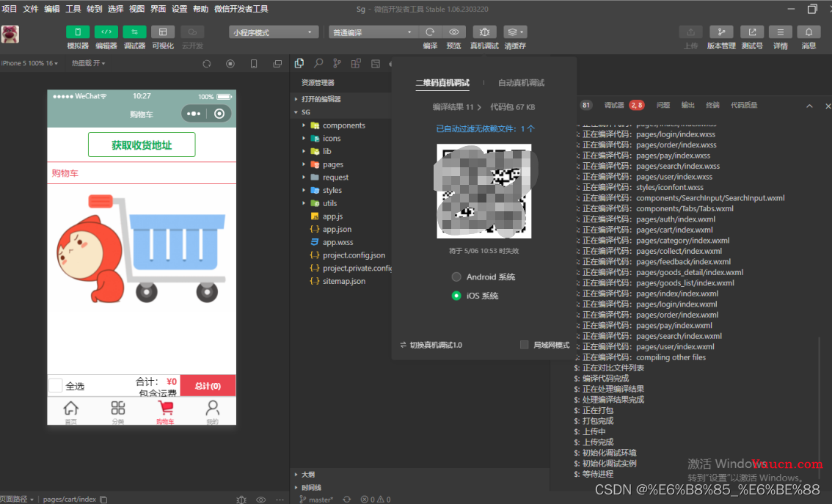832x504 pixels.
Task: Open app.json in the file tree
Action: pyautogui.click(x=337, y=229)
